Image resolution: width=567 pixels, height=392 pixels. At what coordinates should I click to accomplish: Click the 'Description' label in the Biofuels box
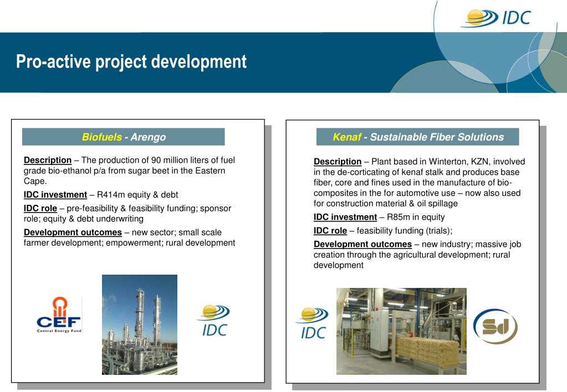click(x=48, y=160)
